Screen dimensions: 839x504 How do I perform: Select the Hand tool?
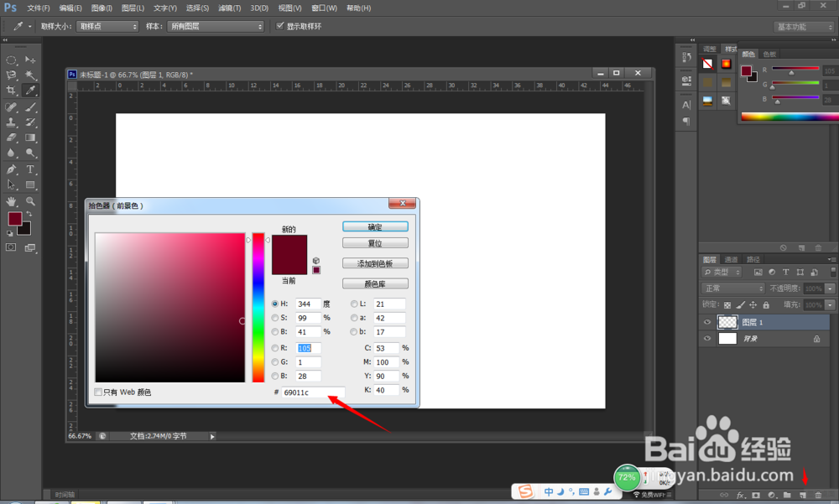pyautogui.click(x=11, y=202)
